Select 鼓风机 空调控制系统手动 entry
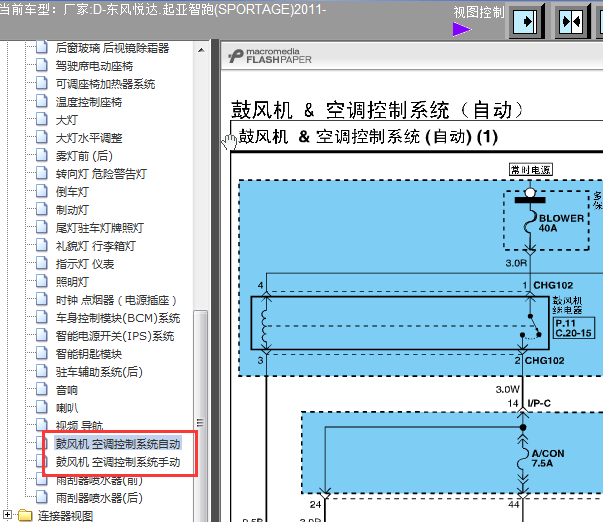 (118, 462)
